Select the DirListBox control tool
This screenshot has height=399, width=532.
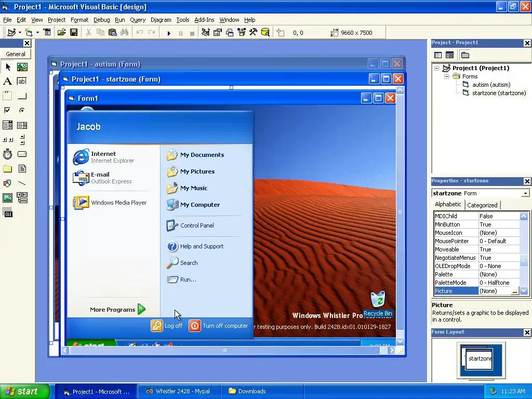(x=7, y=169)
